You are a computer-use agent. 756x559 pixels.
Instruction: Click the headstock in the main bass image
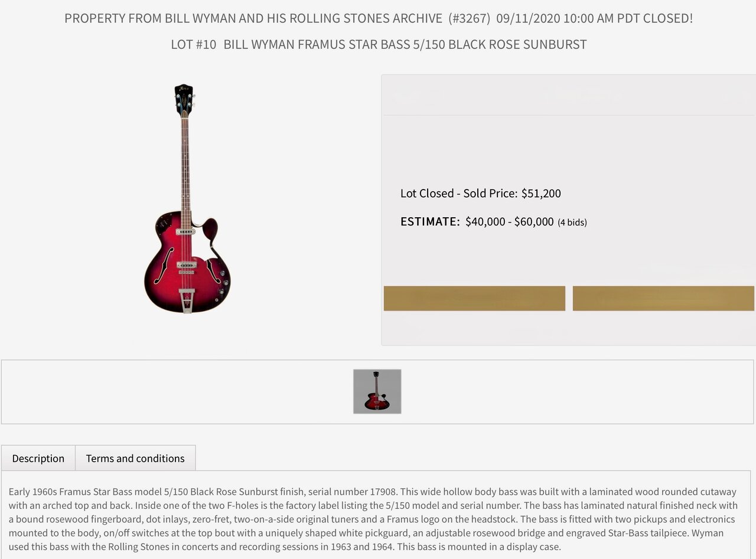tap(184, 99)
